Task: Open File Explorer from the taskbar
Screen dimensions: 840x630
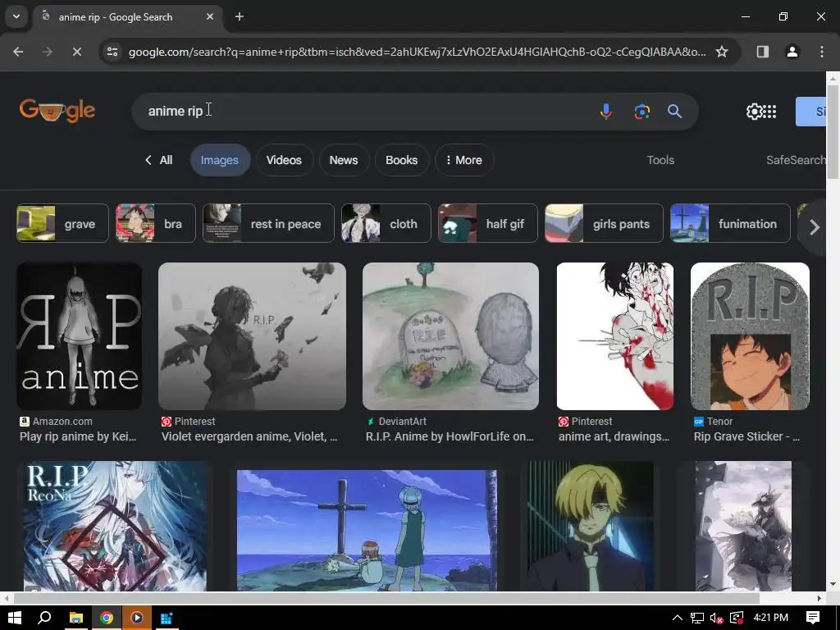Action: click(x=76, y=619)
